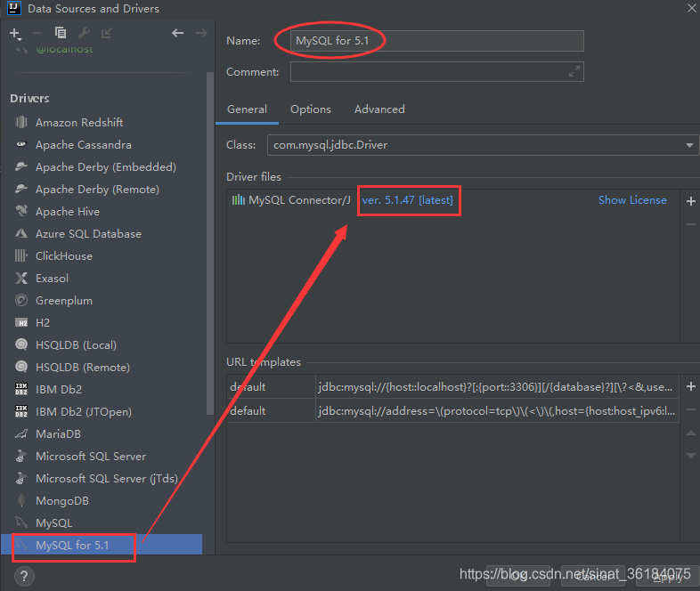
Task: Click the Amazon Redshift driver icon
Action: coord(21,122)
